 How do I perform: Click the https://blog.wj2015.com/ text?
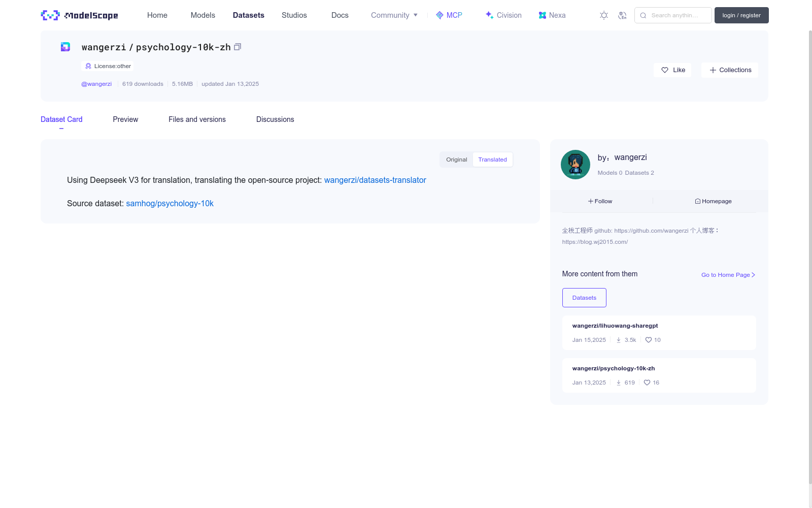point(595,242)
